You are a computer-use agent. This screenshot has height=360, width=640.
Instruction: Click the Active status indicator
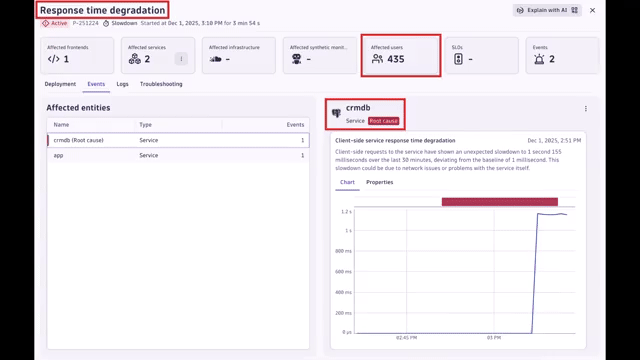pos(54,23)
